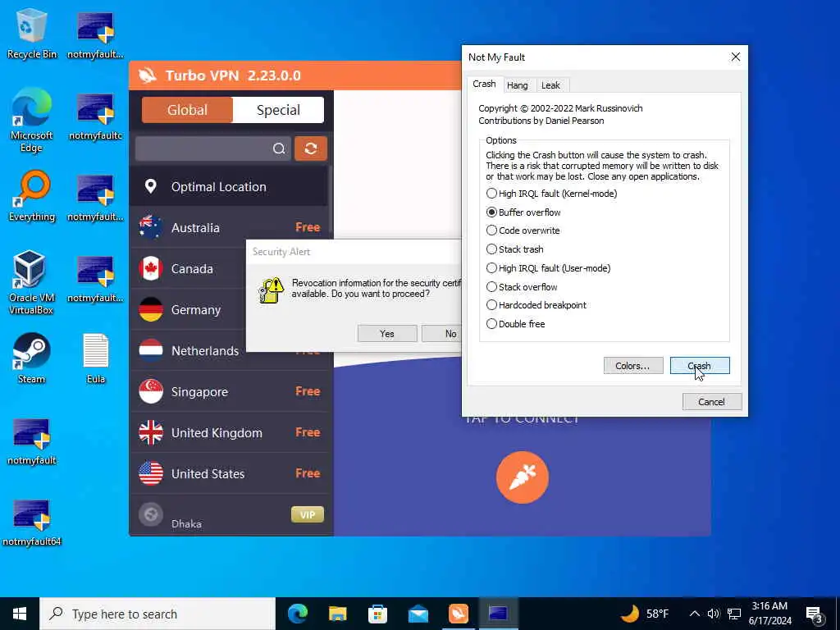
Task: Open the Windows Start menu
Action: pos(20,614)
